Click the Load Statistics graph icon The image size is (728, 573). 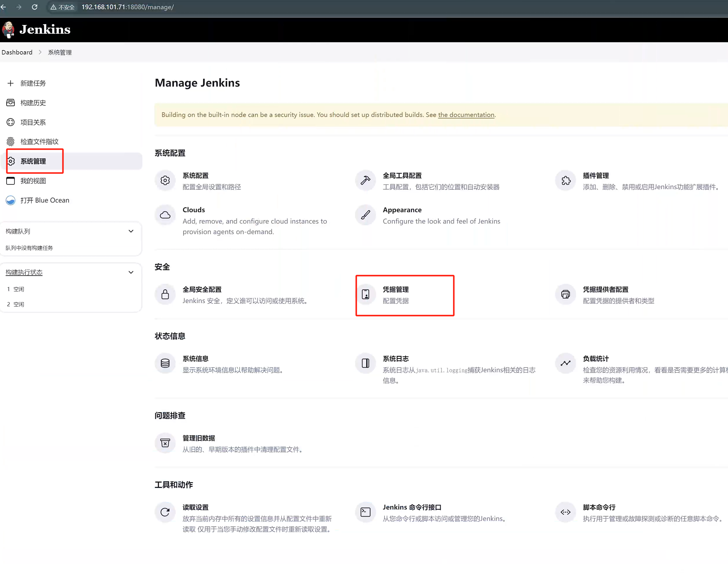[x=566, y=363]
